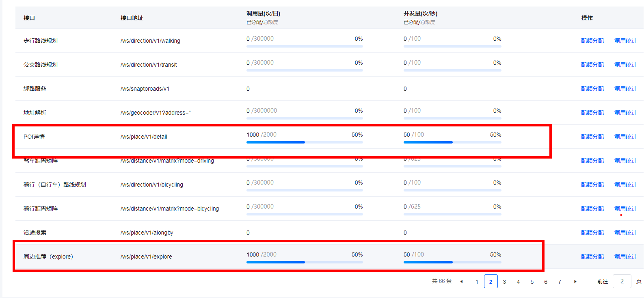The height and width of the screenshot is (298, 644).
Task: Select current page 2 in pagination
Action: 491,282
